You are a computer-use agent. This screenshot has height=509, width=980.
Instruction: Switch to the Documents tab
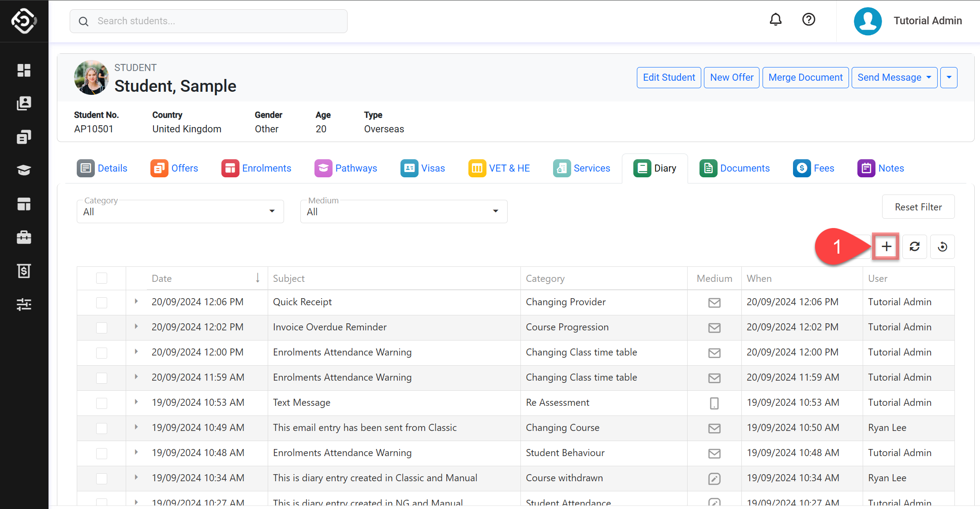coord(734,168)
